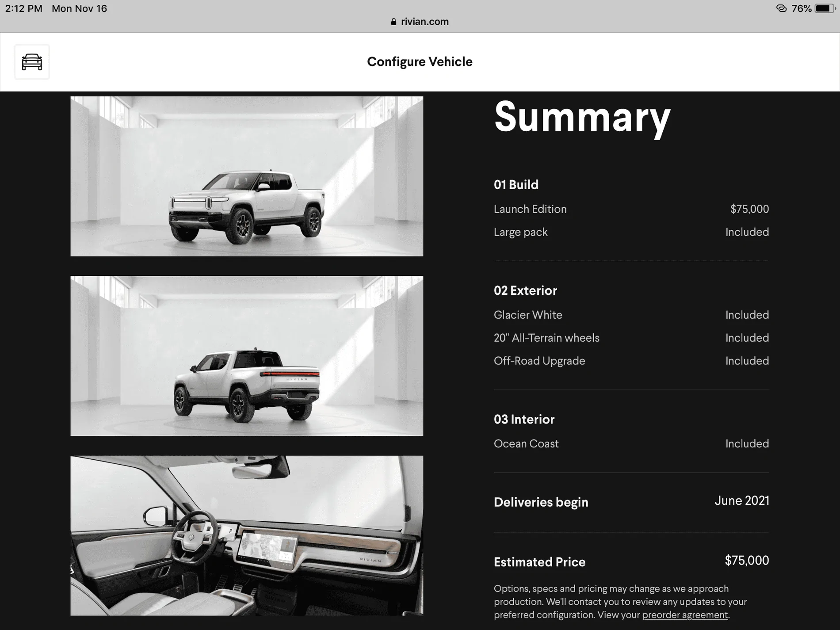840x630 pixels.
Task: Tap the battery icon in status bar
Action: [825, 8]
